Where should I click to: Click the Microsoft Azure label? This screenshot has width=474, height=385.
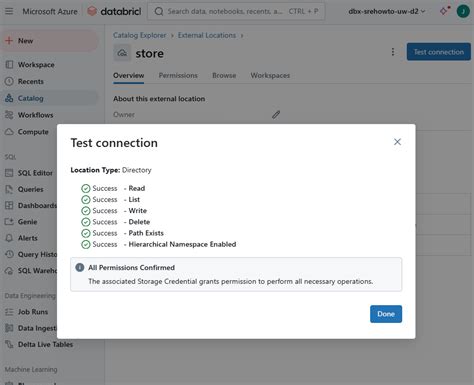point(50,11)
